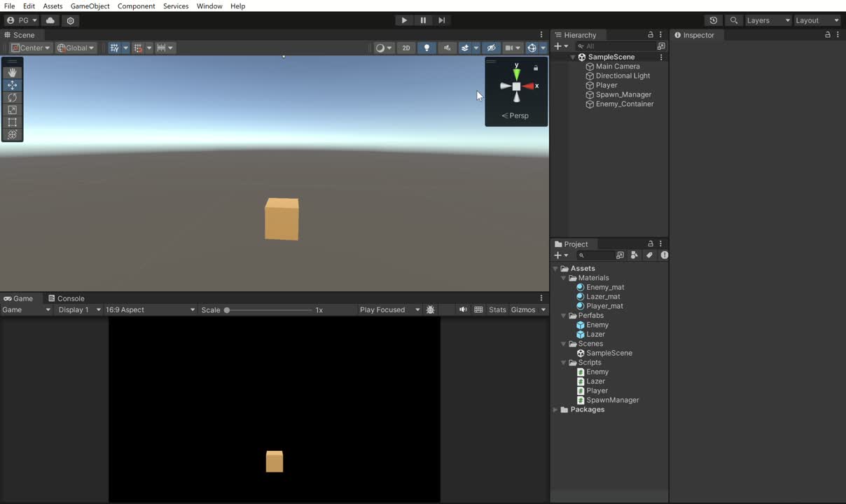Click the Stats button in Game view
Screen dimensions: 846x504
(497, 309)
